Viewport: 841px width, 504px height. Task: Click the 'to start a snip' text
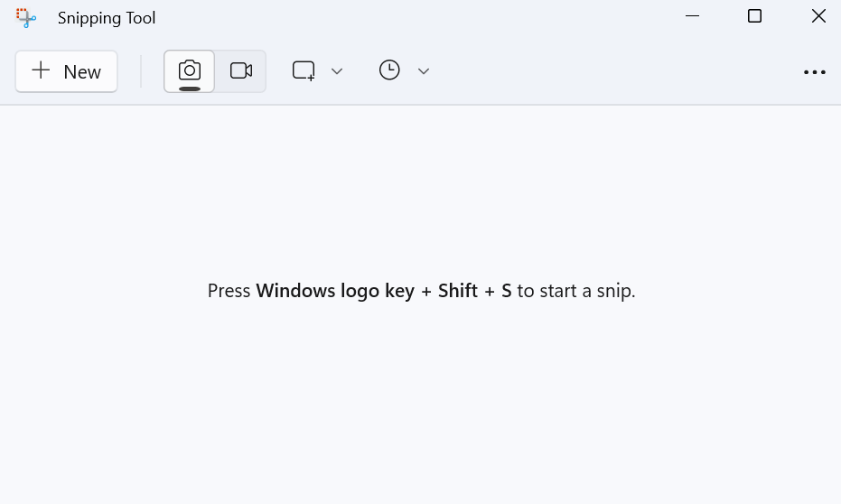pyautogui.click(x=575, y=291)
